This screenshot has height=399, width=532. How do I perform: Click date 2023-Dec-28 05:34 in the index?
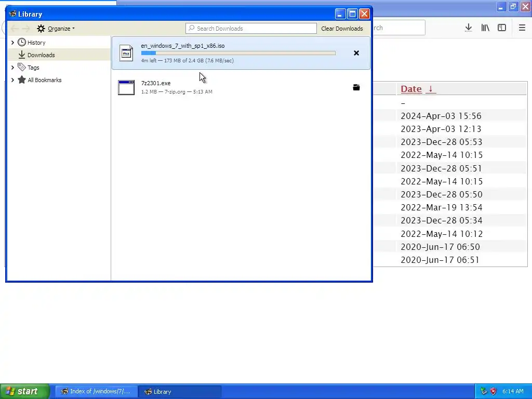click(x=442, y=220)
